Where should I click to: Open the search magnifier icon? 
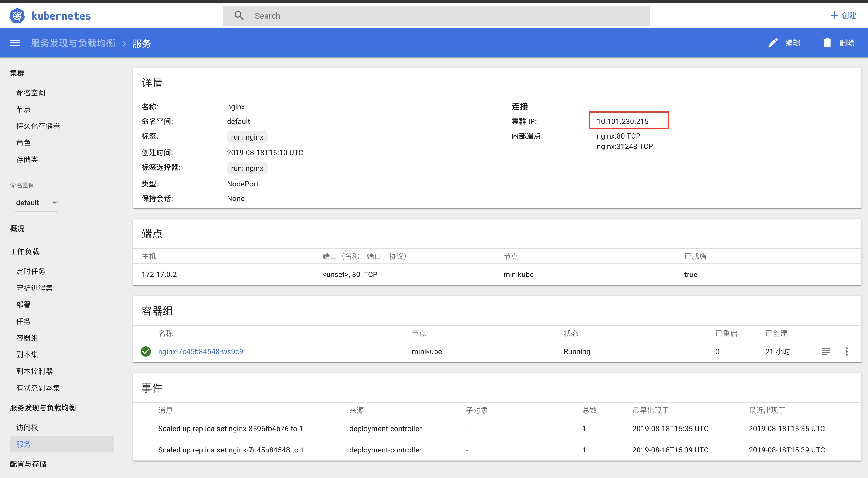[239, 16]
